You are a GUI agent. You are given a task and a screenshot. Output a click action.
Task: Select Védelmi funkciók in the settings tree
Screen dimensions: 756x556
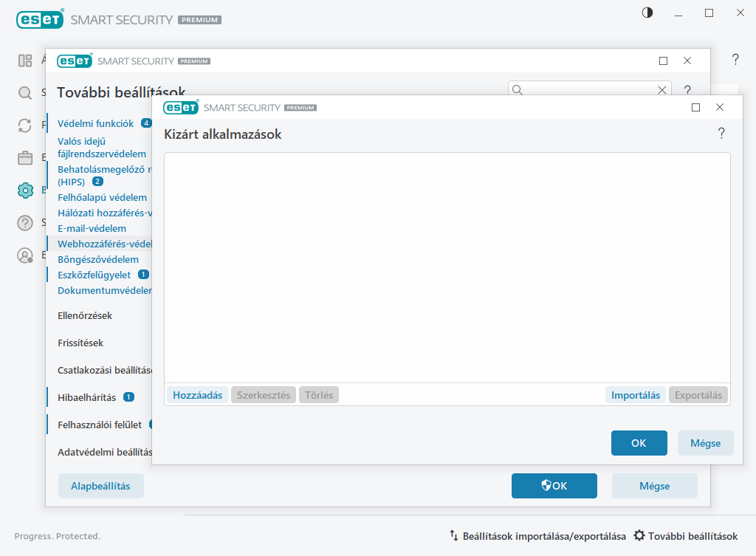(95, 123)
